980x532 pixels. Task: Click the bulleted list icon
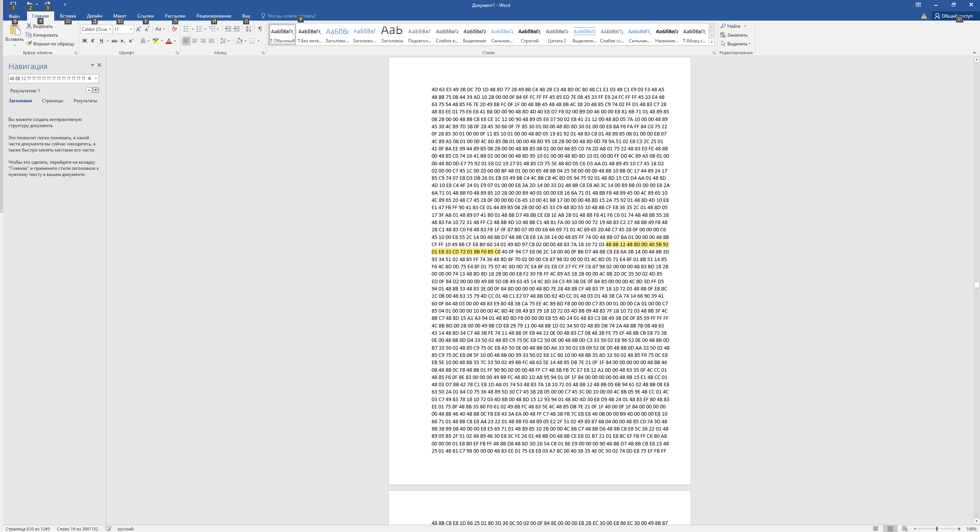click(186, 29)
